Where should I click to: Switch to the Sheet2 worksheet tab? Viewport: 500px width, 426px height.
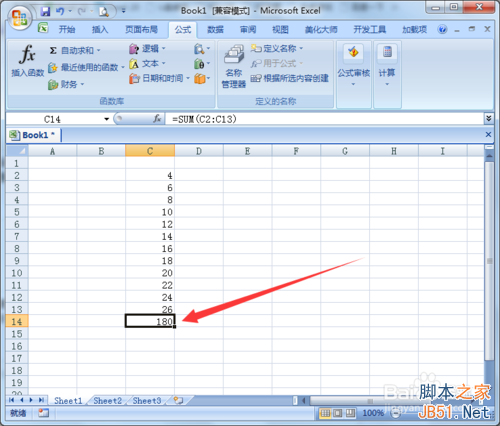[x=107, y=400]
